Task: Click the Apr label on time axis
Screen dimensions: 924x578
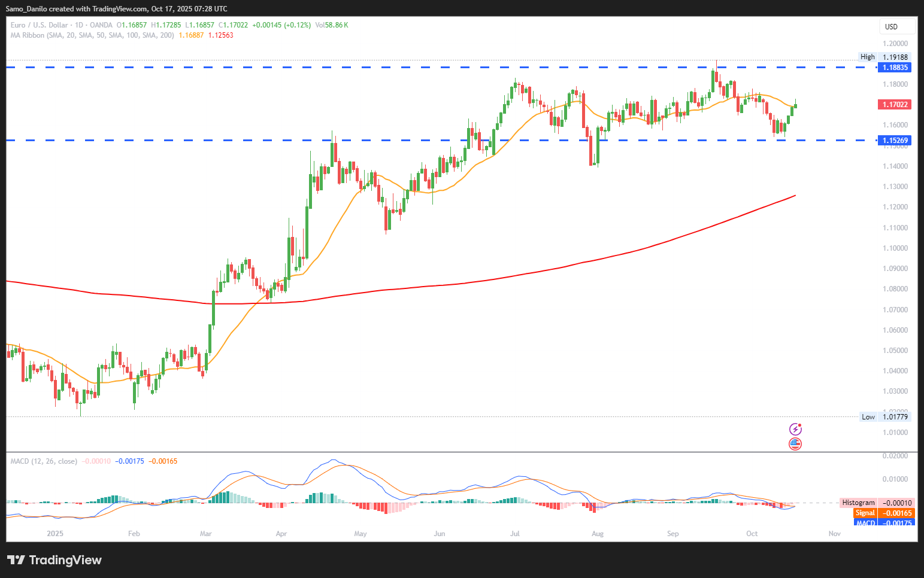Action: click(x=281, y=534)
